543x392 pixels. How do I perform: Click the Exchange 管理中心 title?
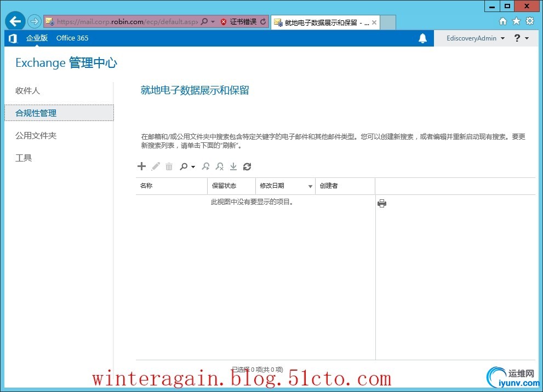click(x=66, y=62)
